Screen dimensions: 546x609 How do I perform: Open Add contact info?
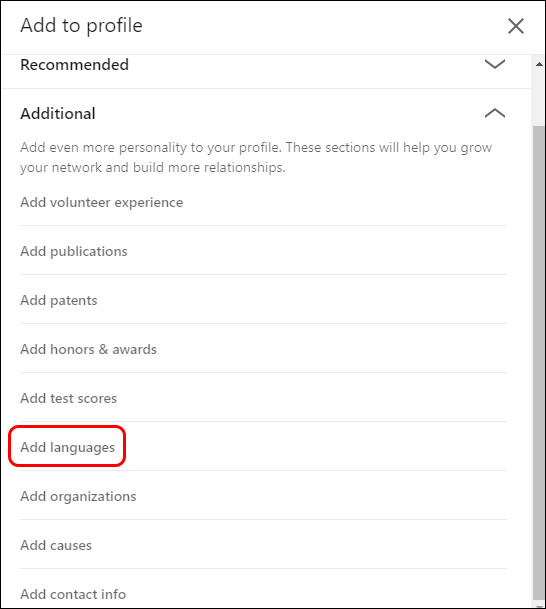point(73,594)
